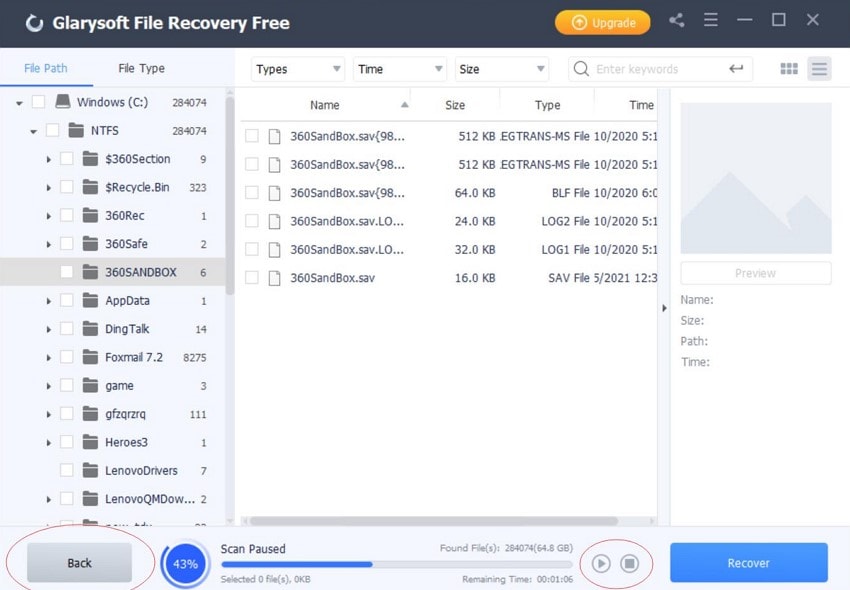Sort by Time column header
The height and width of the screenshot is (590, 850).
(x=641, y=105)
